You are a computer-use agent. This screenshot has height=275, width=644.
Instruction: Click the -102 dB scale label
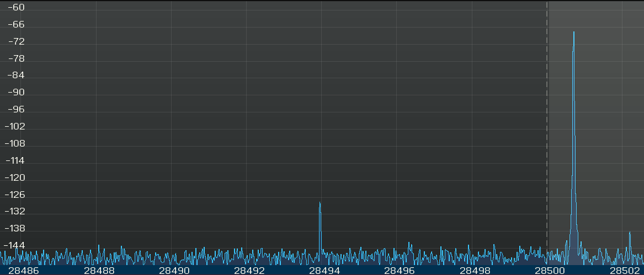[x=15, y=126]
